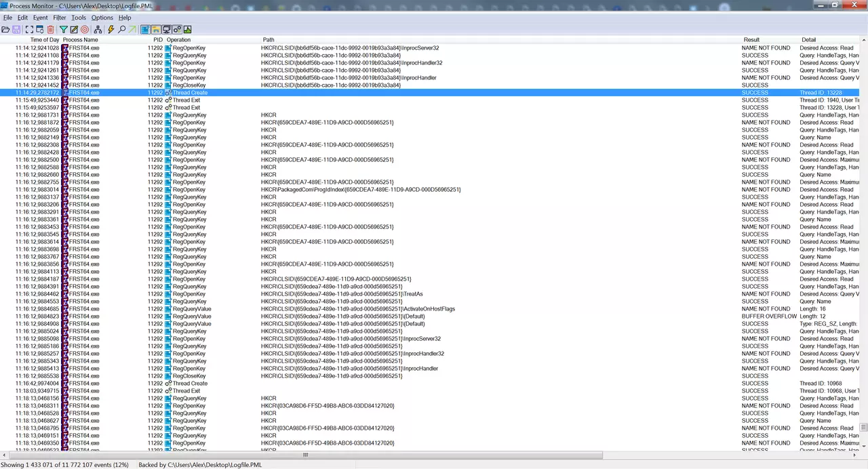Screen dimensions: 868x469
Task: Select the target crosshair icon
Action: [x=85, y=30]
